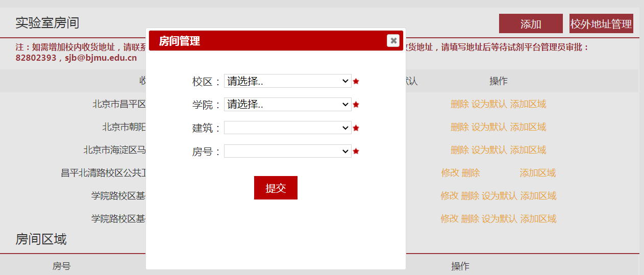Click 添加区域 in the 北京市昌平区 row
This screenshot has width=644, height=275.
[528, 104]
